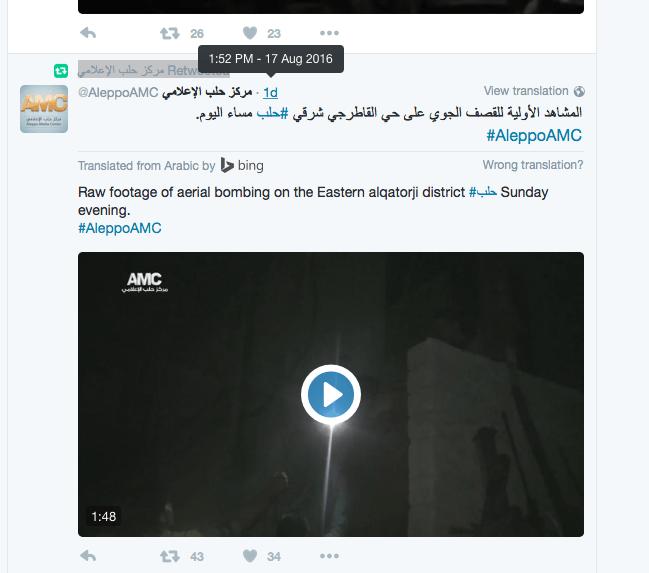Like the top tweet with 23 likes
Image resolution: width=649 pixels, height=573 pixels.
(250, 33)
